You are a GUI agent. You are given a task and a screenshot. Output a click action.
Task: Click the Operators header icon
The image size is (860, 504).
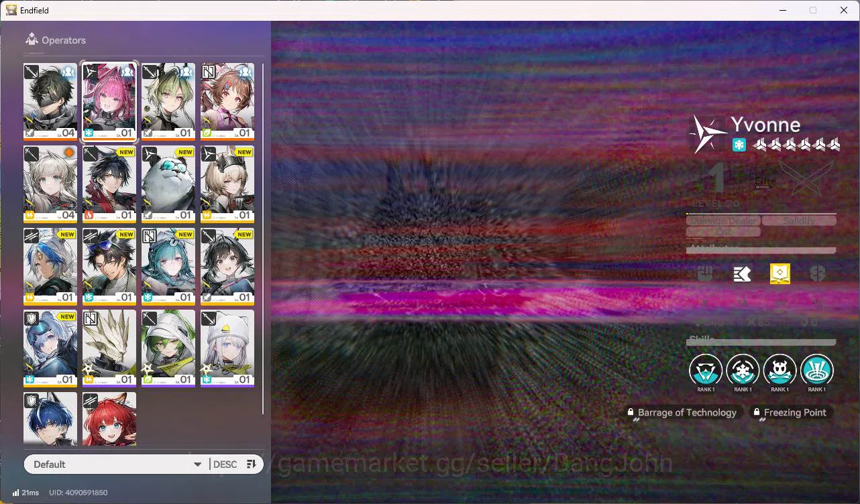click(32, 40)
